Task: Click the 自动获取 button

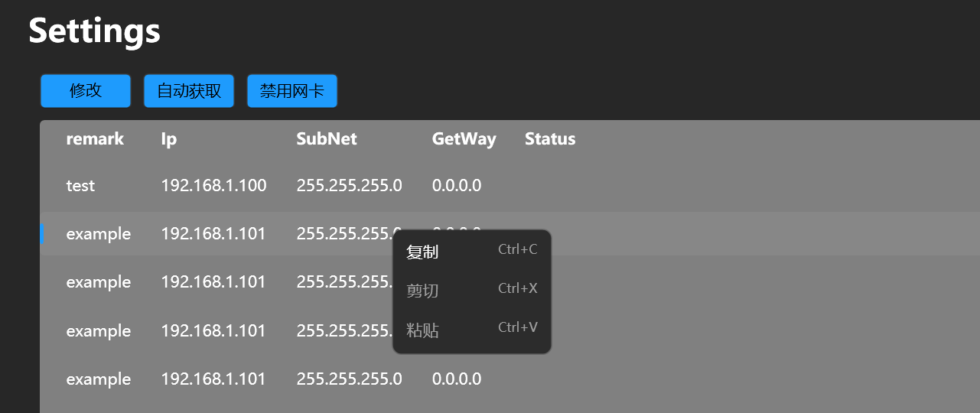Action: coord(189,91)
